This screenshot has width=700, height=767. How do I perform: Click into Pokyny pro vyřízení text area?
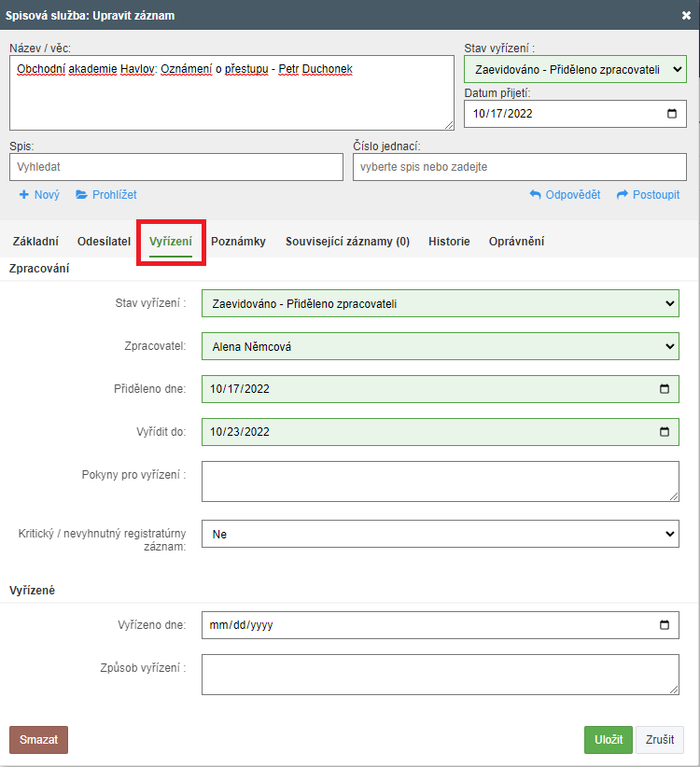pyautogui.click(x=441, y=481)
